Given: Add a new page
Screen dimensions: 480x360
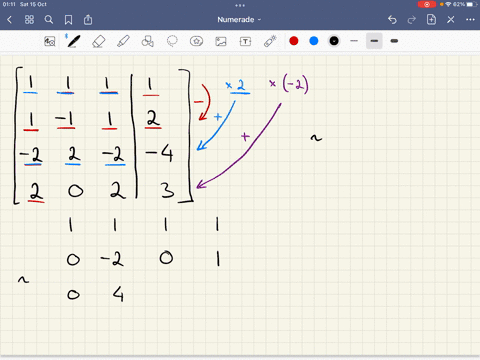Looking at the screenshot, I should pyautogui.click(x=431, y=19).
